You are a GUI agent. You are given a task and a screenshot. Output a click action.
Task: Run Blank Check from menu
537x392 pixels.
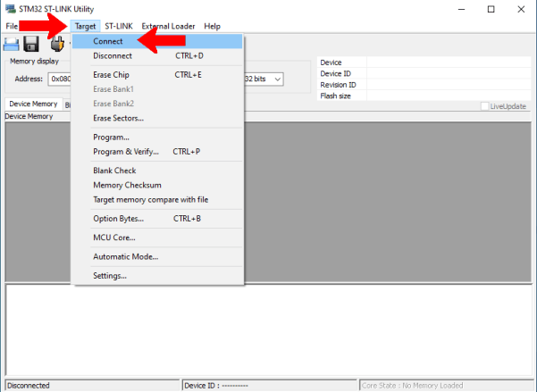[x=114, y=171]
